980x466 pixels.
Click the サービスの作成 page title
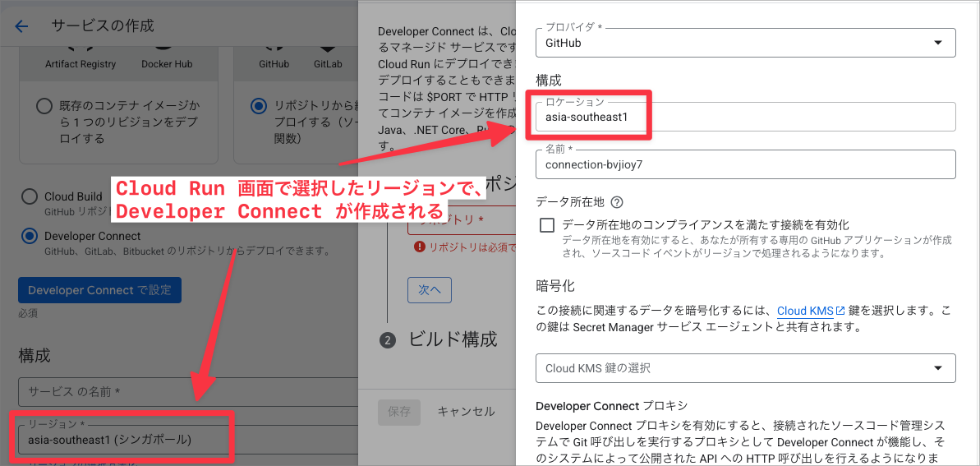[103, 26]
